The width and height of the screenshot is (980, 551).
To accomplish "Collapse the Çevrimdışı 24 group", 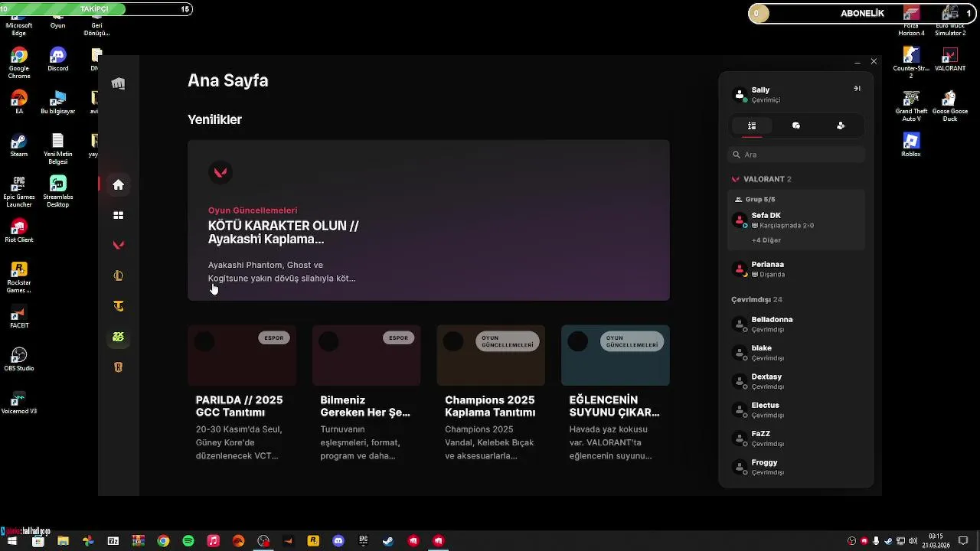I will pyautogui.click(x=756, y=299).
